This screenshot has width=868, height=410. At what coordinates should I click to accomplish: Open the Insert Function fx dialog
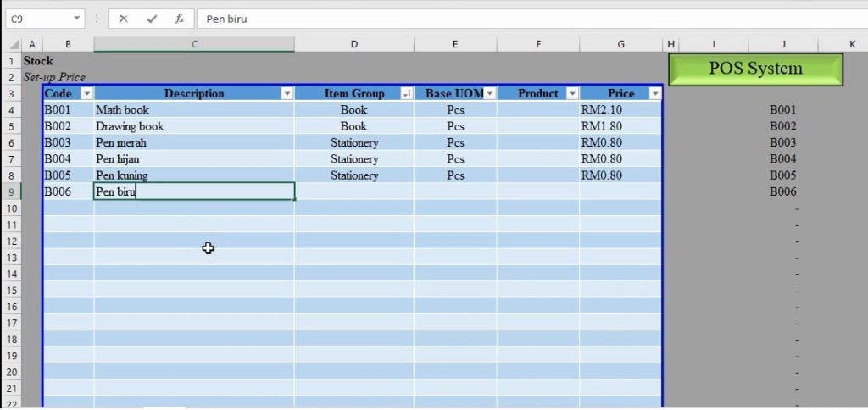click(179, 18)
